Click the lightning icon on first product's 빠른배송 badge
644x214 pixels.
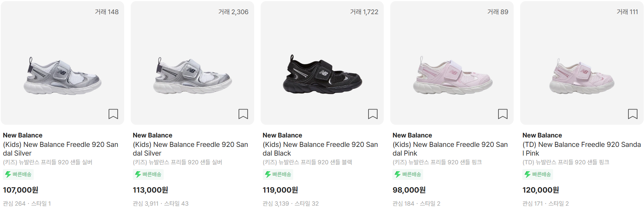[x=8, y=174]
